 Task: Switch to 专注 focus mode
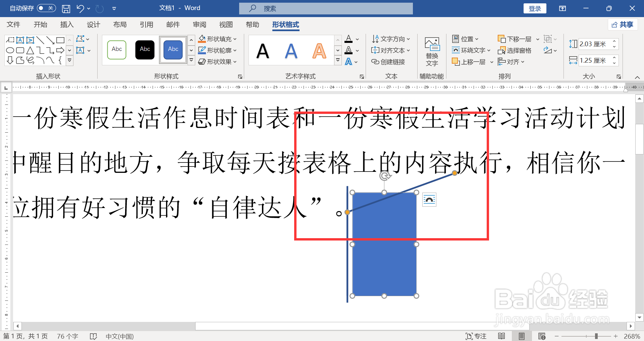[476, 336]
